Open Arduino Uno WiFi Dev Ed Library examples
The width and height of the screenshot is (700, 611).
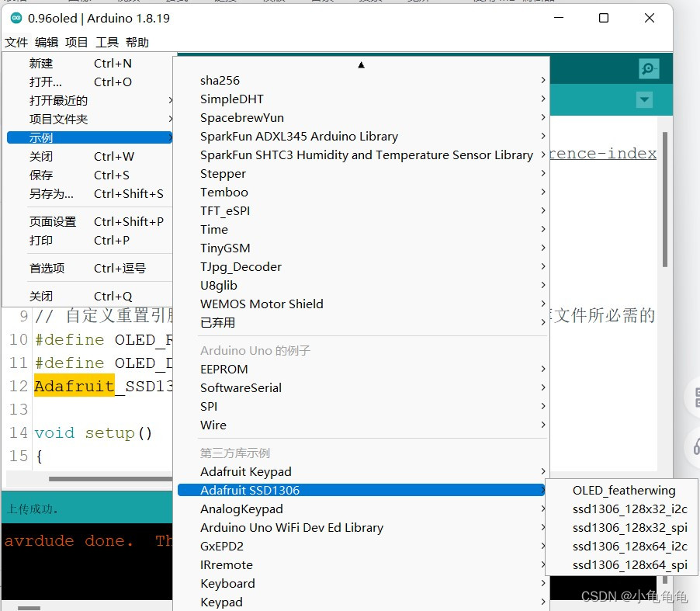362,527
